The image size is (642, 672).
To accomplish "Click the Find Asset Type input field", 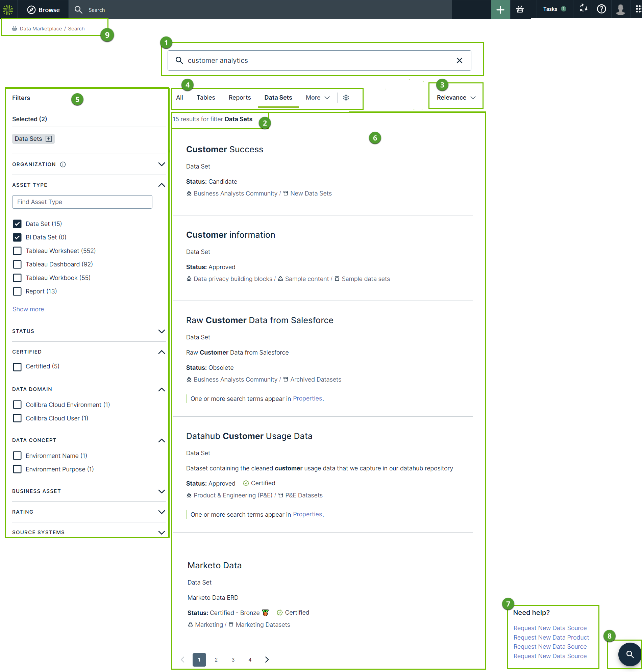I will (x=82, y=202).
